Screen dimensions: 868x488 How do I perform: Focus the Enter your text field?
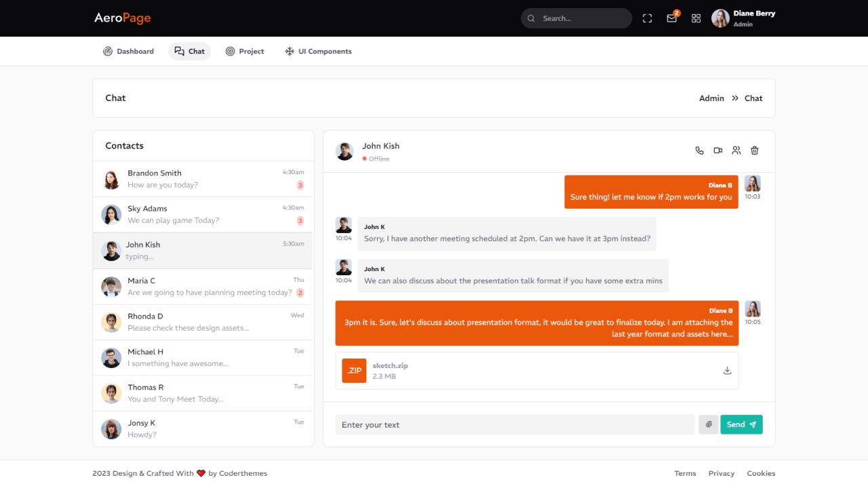point(514,424)
